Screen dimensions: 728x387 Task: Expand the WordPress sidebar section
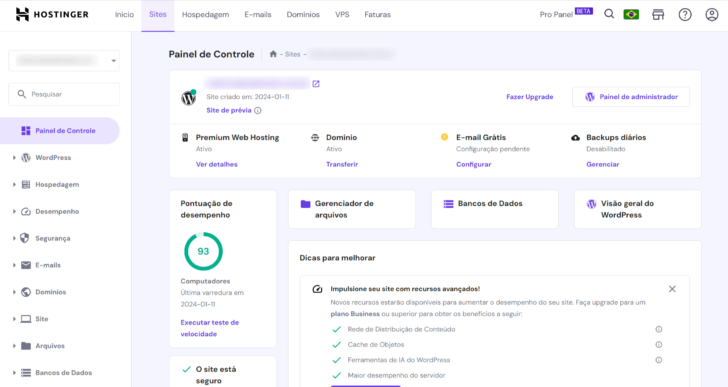coord(14,158)
